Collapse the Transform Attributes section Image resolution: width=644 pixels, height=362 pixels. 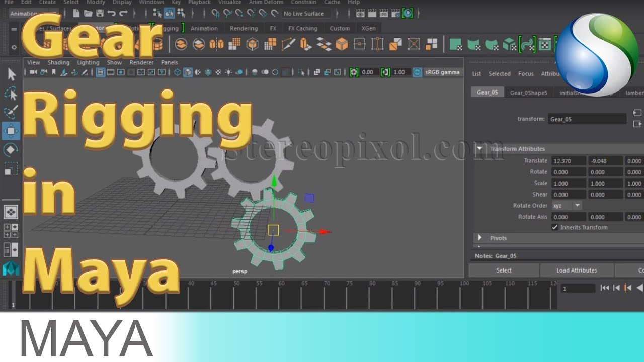click(x=479, y=149)
